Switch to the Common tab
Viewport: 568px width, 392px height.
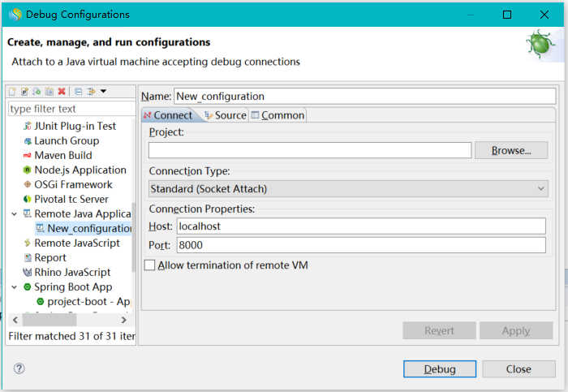278,115
